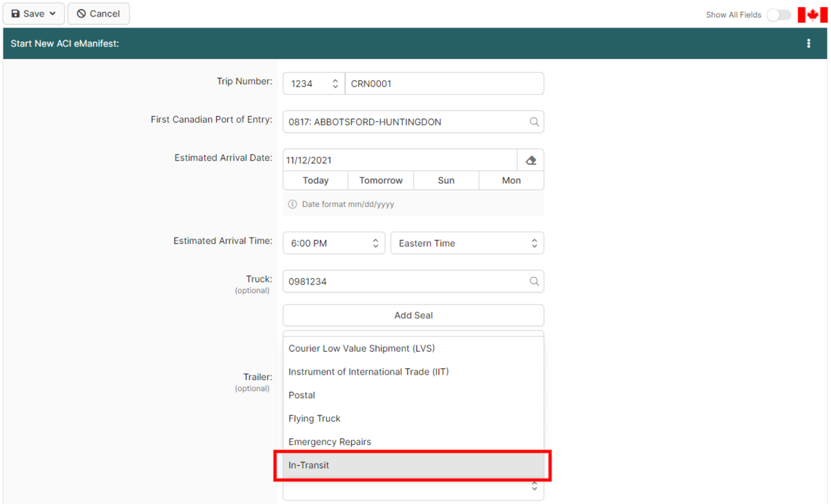Click the Port of Entry search magnifier icon

coord(534,121)
